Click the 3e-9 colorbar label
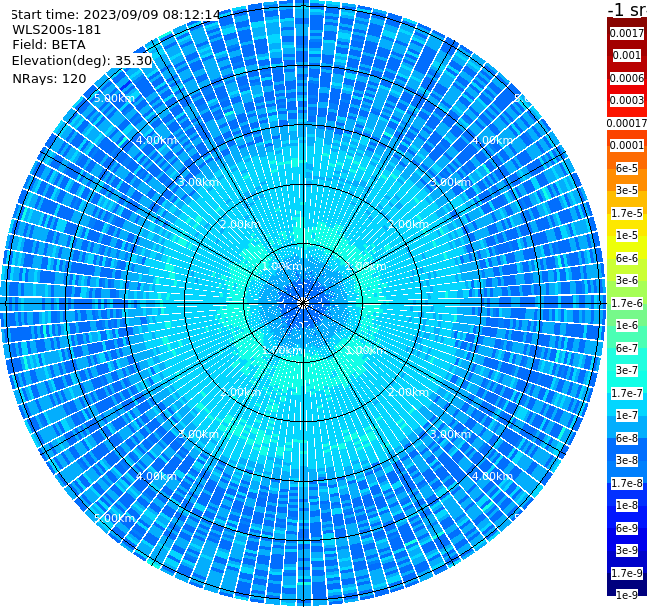This screenshot has height=607, width=647. point(627,550)
